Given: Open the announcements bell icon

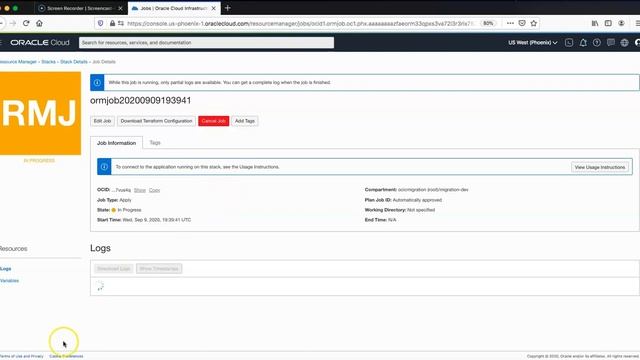Looking at the screenshot, I should click(x=583, y=42).
